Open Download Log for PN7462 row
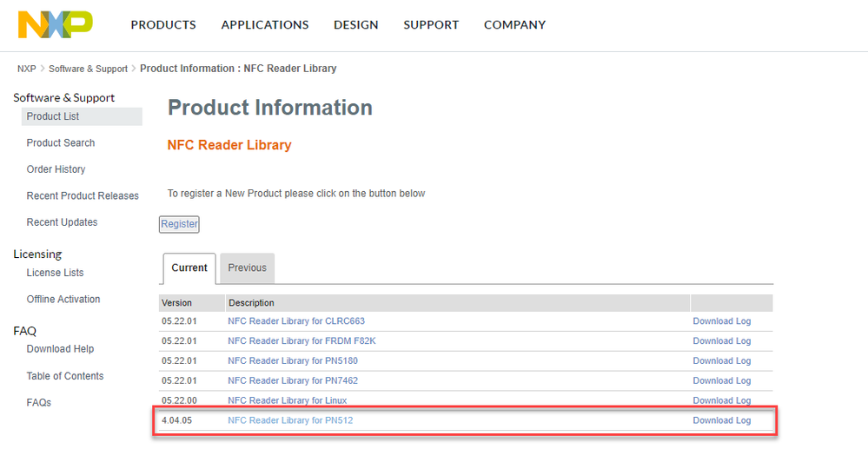The height and width of the screenshot is (449, 868). point(721,381)
